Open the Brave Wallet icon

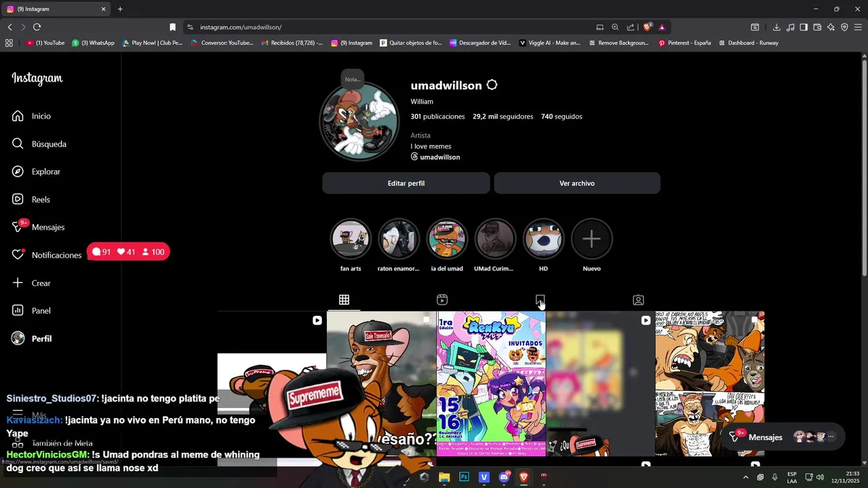pyautogui.click(x=817, y=27)
